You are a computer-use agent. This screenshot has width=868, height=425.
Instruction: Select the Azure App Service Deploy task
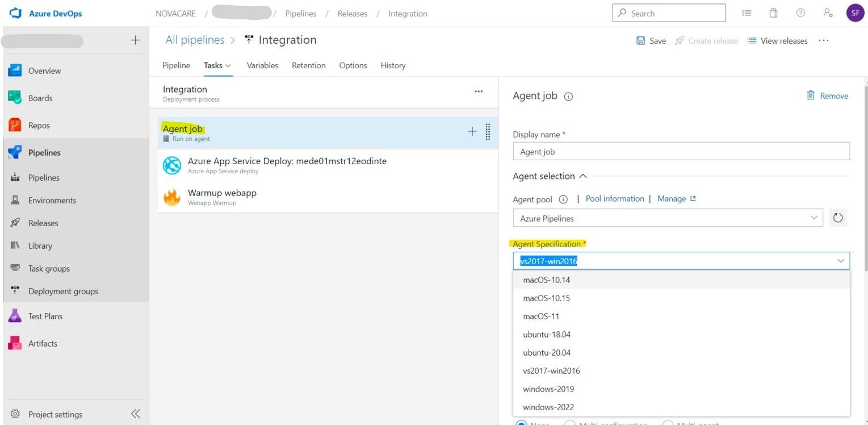328,165
